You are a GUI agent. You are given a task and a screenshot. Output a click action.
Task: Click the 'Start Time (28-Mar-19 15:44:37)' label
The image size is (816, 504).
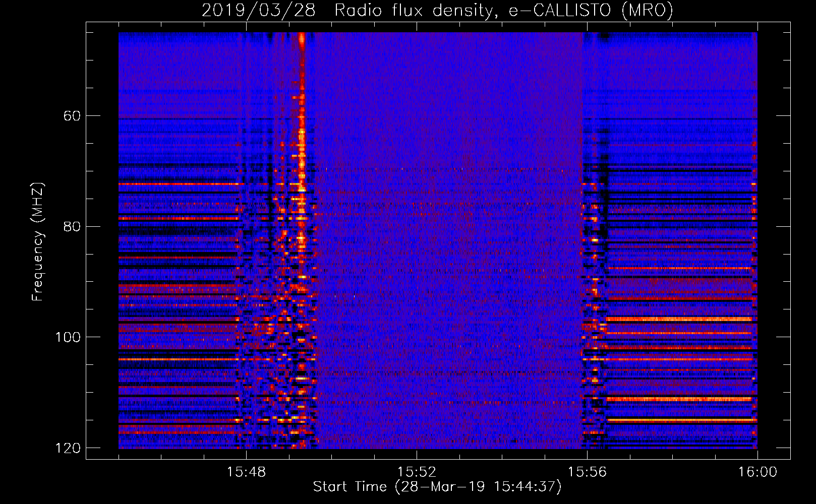tap(437, 487)
